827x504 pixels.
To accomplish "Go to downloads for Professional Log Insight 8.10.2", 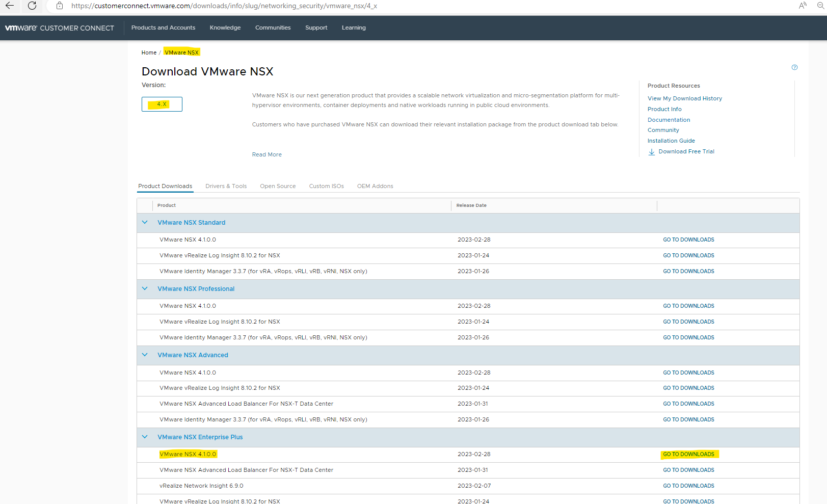I will (x=688, y=322).
